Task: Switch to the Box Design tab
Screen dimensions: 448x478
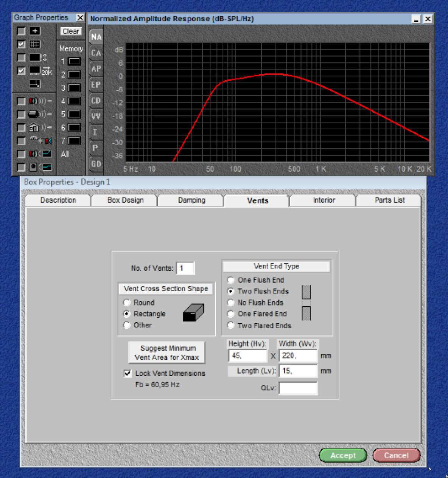Action: 125,200
